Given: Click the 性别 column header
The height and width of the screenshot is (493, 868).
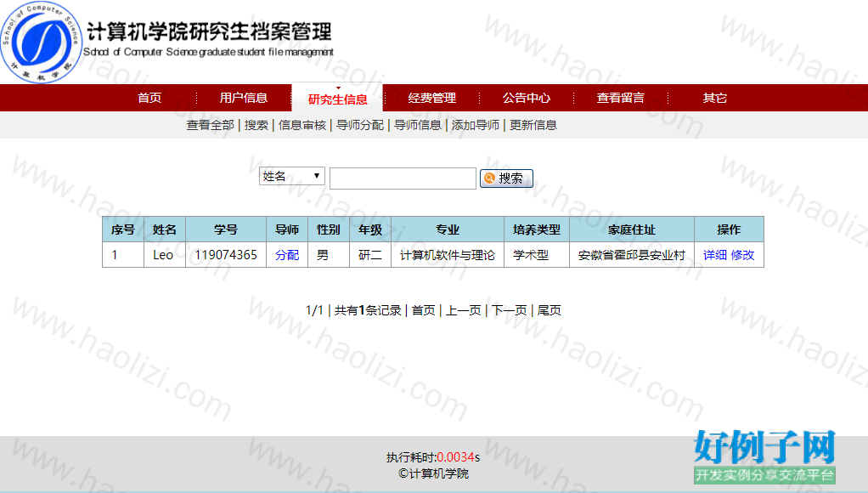Looking at the screenshot, I should [329, 229].
